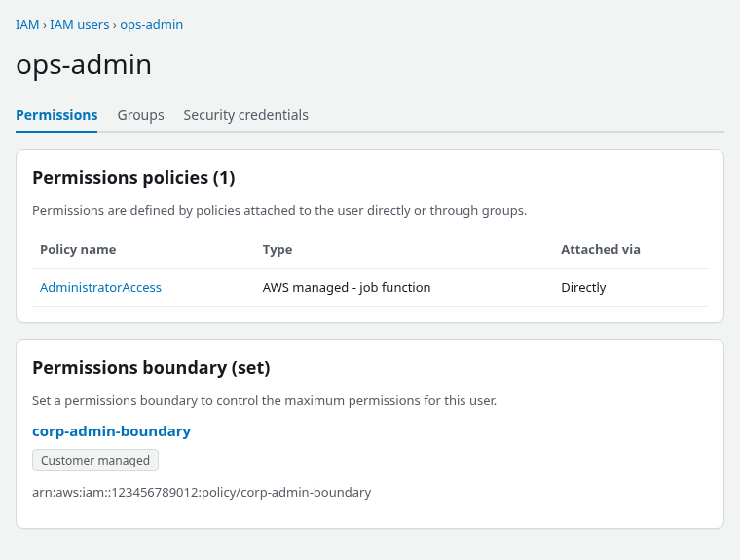740x560 pixels.
Task: Select the 'Directly' cell
Action: 583,288
